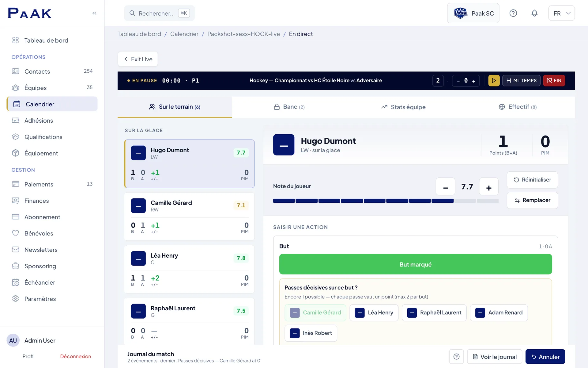Toggle Inès Robert as assist provider
The width and height of the screenshot is (588, 368).
(311, 333)
